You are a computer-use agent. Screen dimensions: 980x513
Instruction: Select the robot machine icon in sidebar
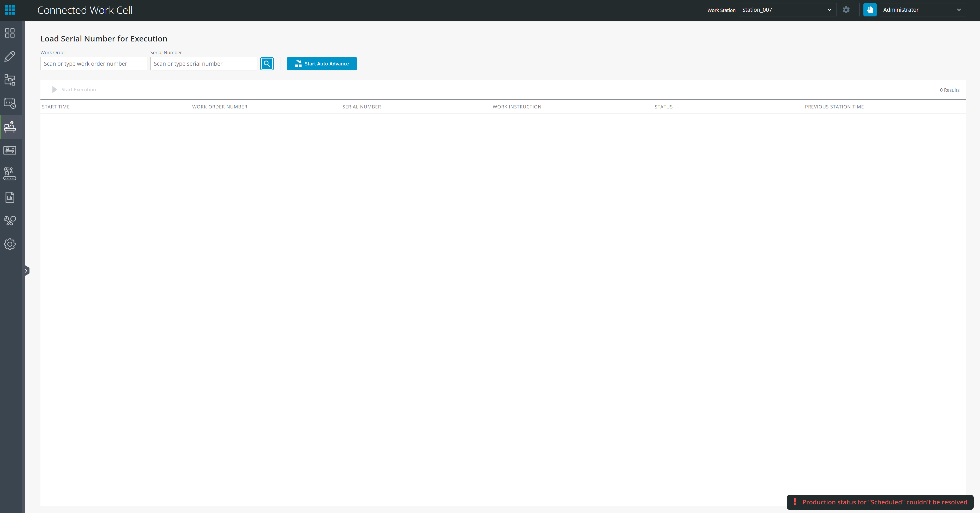(x=10, y=174)
